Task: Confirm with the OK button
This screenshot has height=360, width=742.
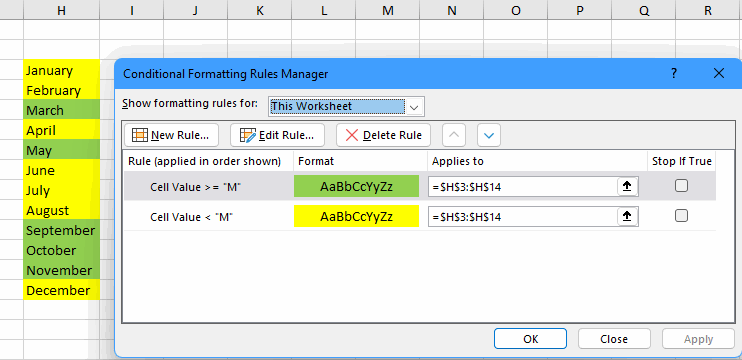Action: (530, 339)
